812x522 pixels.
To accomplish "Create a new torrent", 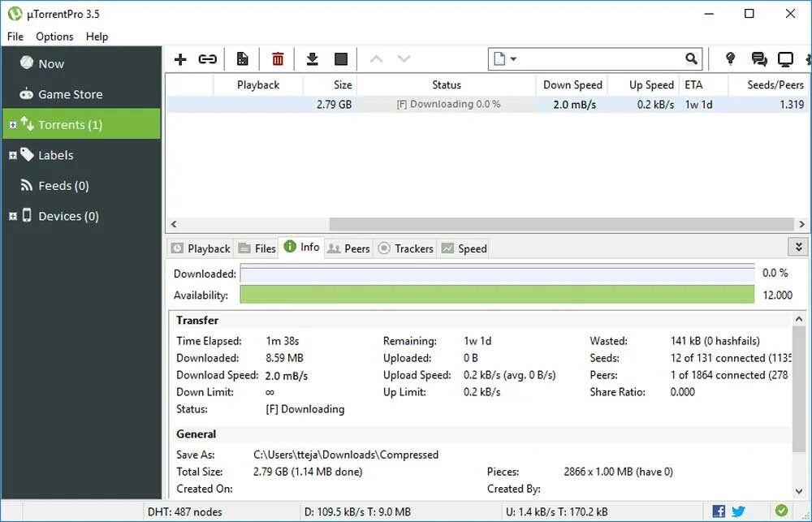I will (242, 58).
